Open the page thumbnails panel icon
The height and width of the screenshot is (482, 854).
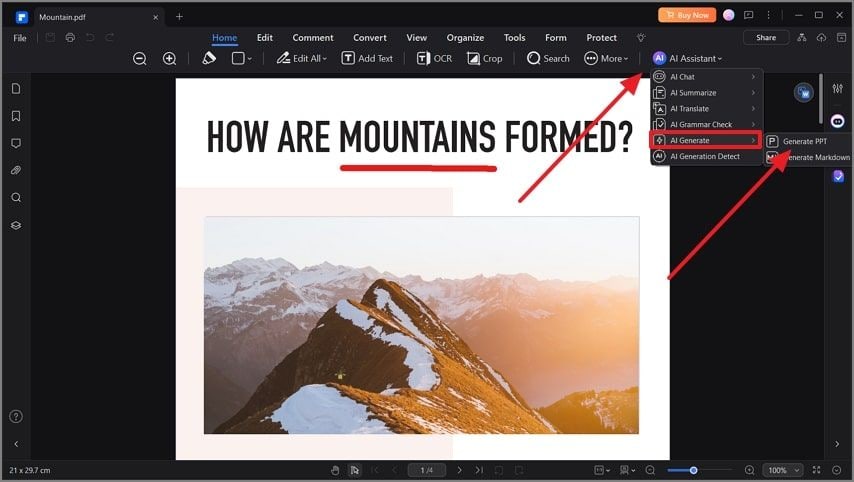[x=16, y=88]
